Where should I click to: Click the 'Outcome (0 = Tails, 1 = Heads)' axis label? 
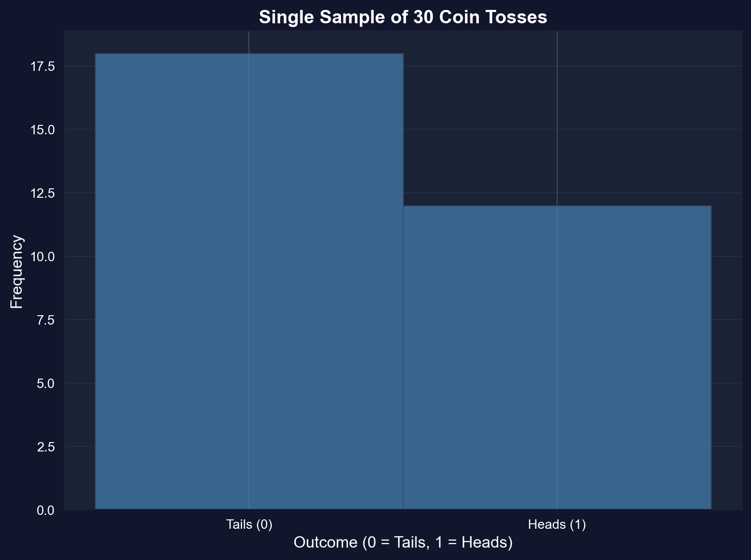[403, 543]
